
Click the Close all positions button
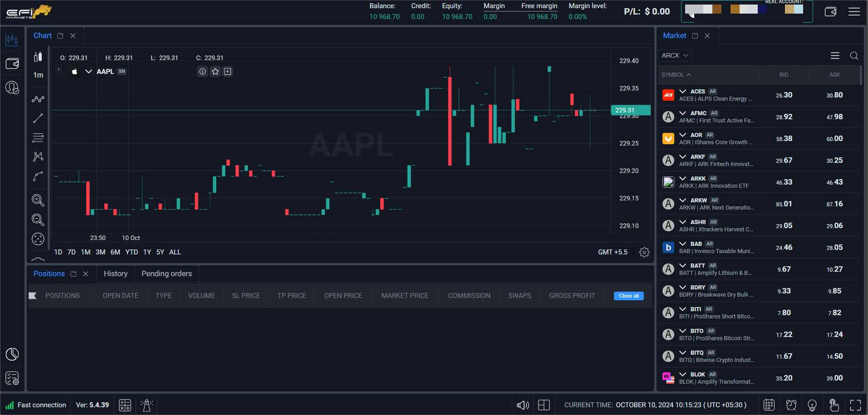tap(629, 296)
